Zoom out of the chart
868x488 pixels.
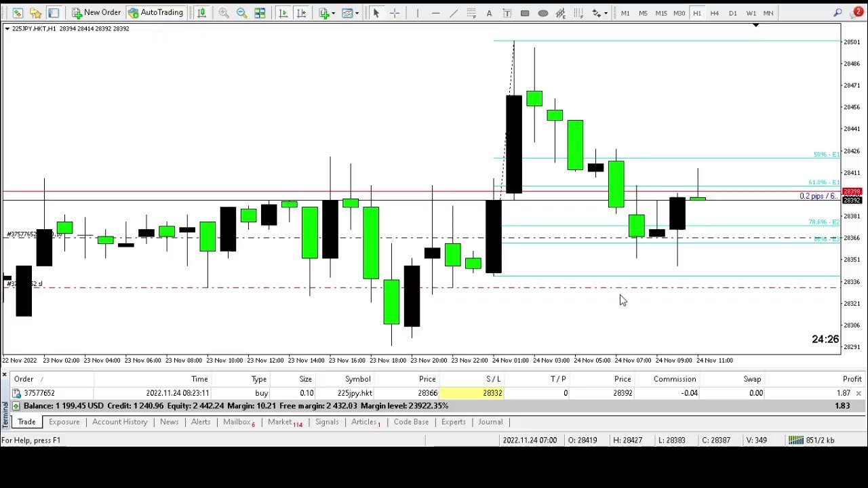pos(241,13)
